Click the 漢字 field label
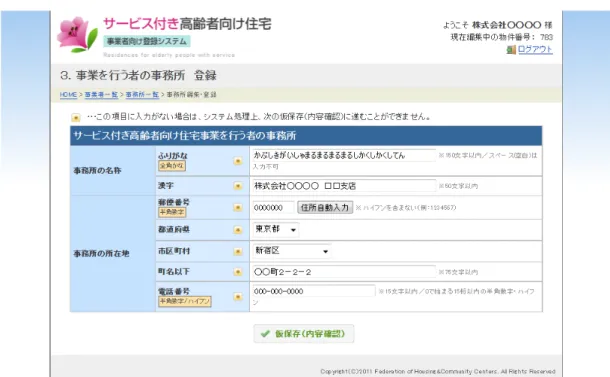The width and height of the screenshot is (610, 377). [x=166, y=186]
